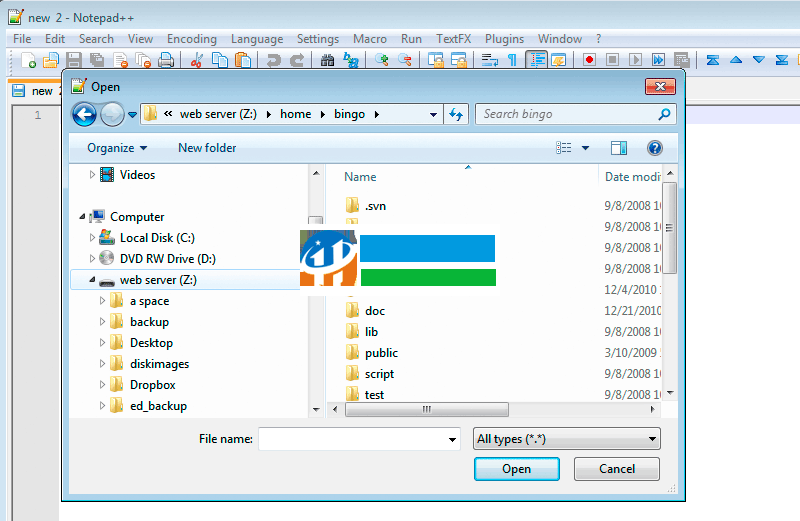Click the Print icon in Notepad++ toolbar
Viewport: 800px width, 521px height.
pyautogui.click(x=166, y=60)
